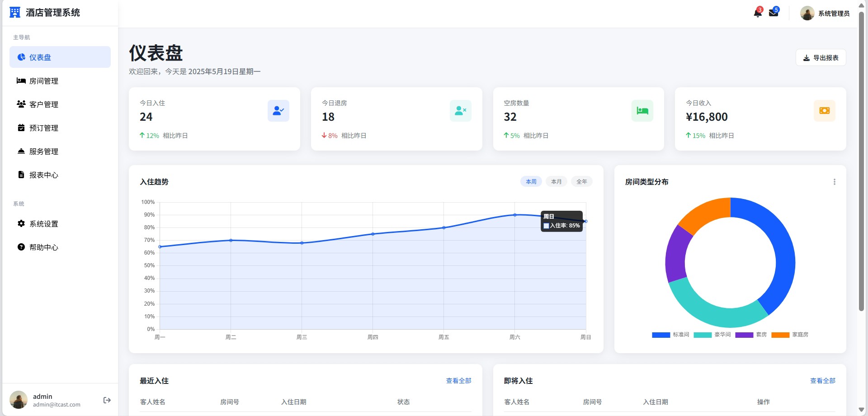Hide the 家庭房 legend series
The image size is (868, 416).
(790, 335)
